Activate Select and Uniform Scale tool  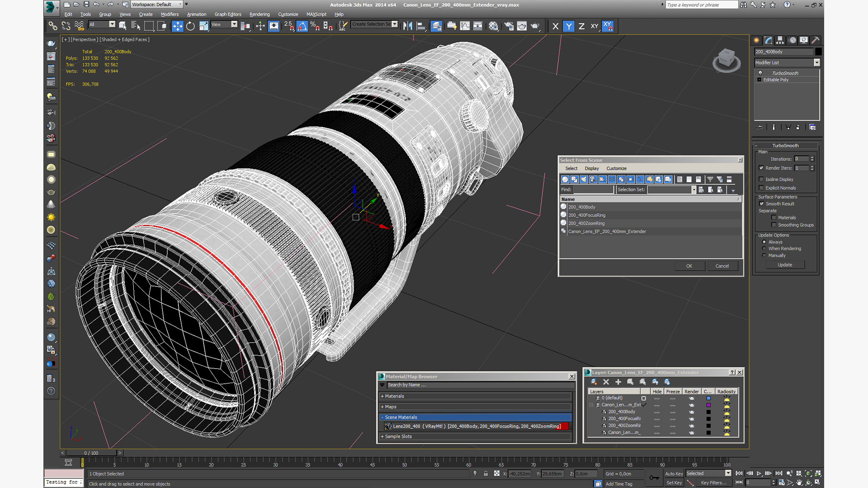click(x=203, y=26)
